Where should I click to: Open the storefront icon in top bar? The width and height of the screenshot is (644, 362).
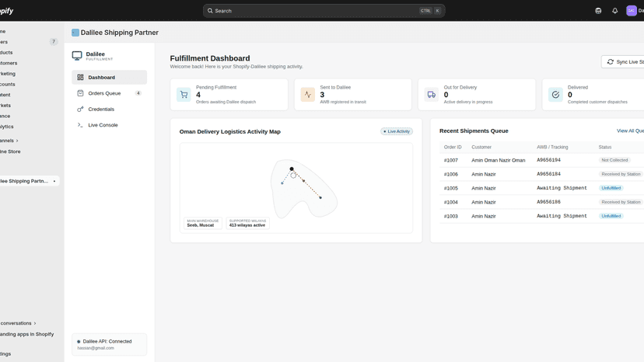pos(598,11)
